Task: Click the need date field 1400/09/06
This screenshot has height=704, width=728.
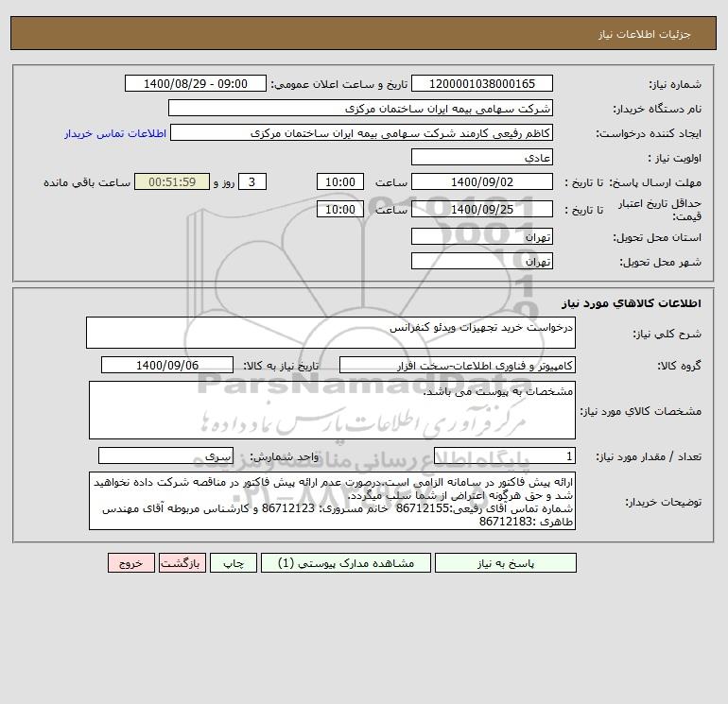Action: (x=167, y=365)
